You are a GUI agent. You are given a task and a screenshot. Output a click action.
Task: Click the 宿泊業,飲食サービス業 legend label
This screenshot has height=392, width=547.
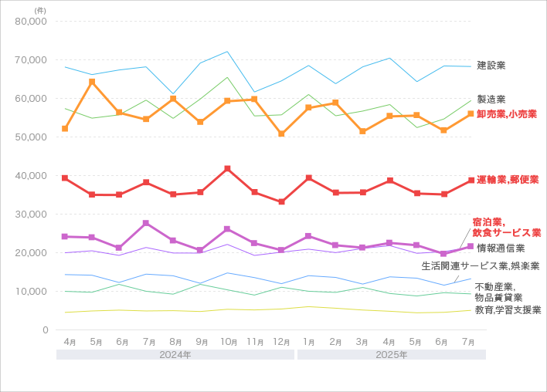[507, 228]
